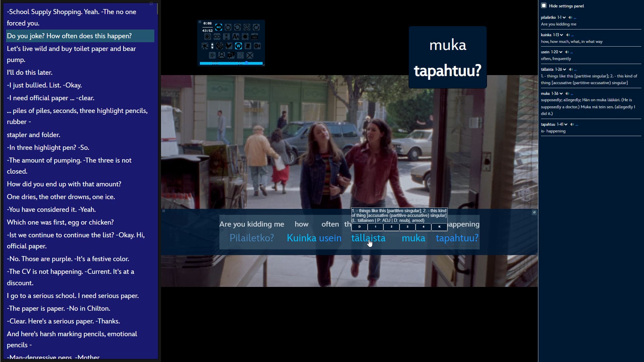Click the faded text-lines icon in bottom row

point(212,55)
